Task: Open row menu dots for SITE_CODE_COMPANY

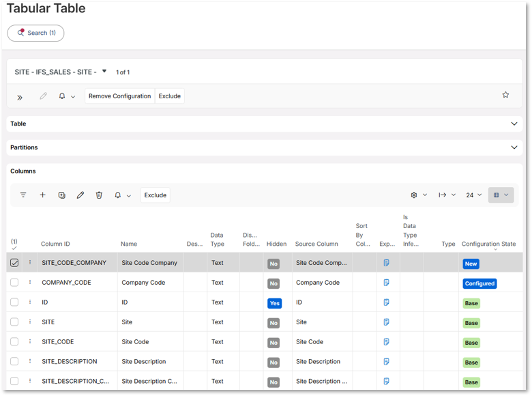Action: pyautogui.click(x=30, y=262)
